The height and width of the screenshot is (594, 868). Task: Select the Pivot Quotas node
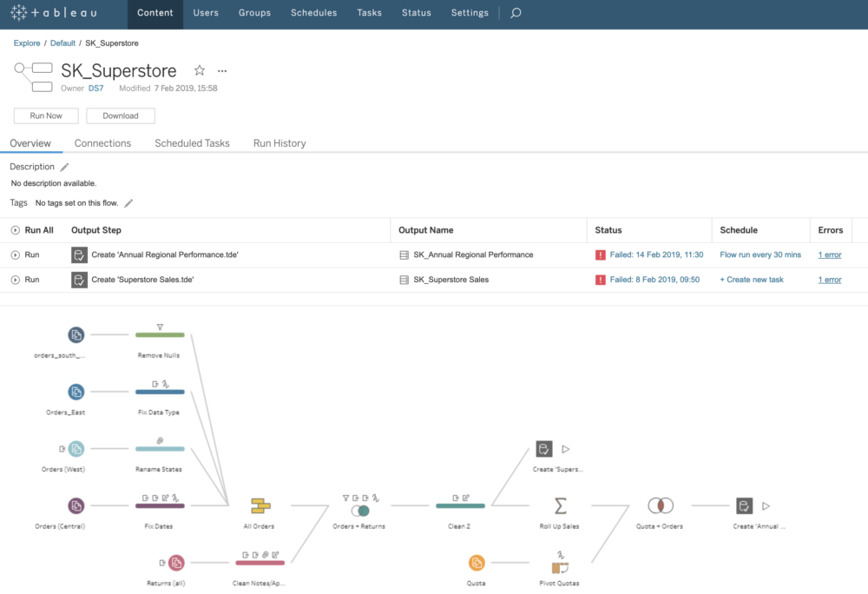(560, 567)
